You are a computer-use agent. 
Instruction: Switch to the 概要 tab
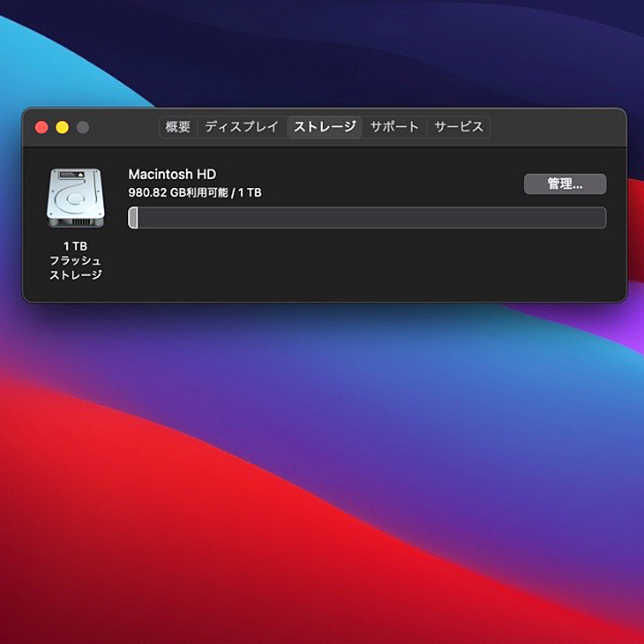178,127
